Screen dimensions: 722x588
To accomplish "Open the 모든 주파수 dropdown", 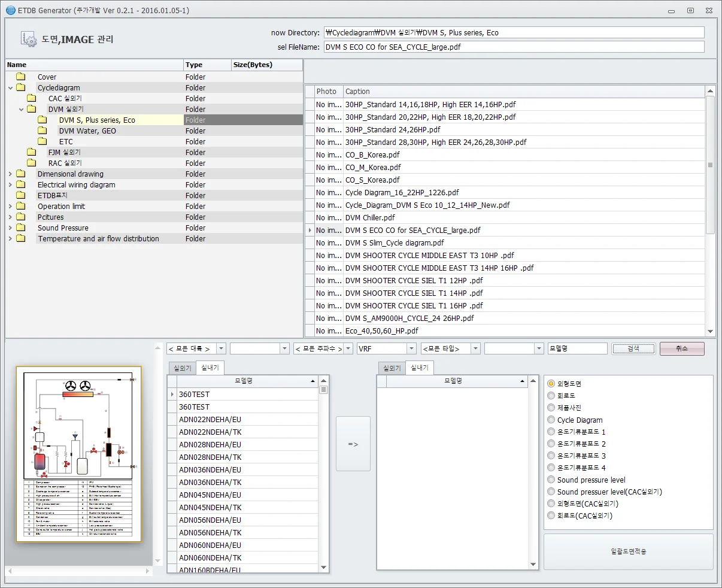I will click(348, 348).
